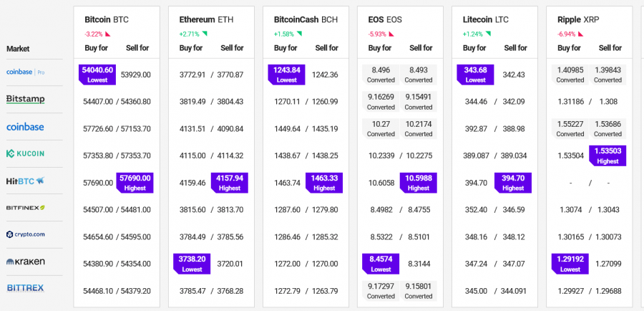Click highest Litecoin sell price 394.70

coord(513,183)
